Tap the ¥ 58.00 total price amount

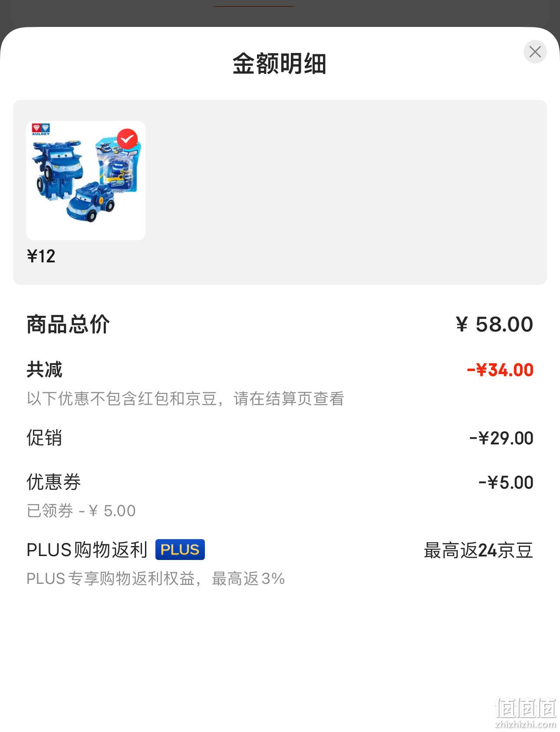[x=494, y=325]
